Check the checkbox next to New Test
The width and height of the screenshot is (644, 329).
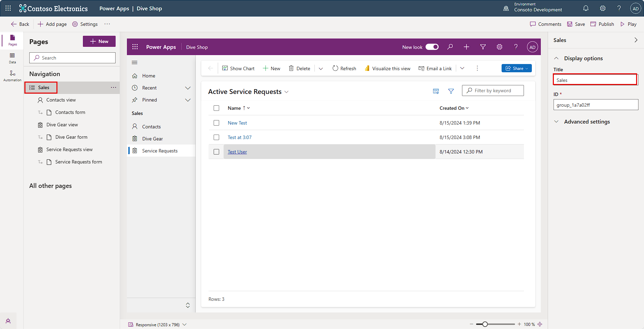coord(216,123)
